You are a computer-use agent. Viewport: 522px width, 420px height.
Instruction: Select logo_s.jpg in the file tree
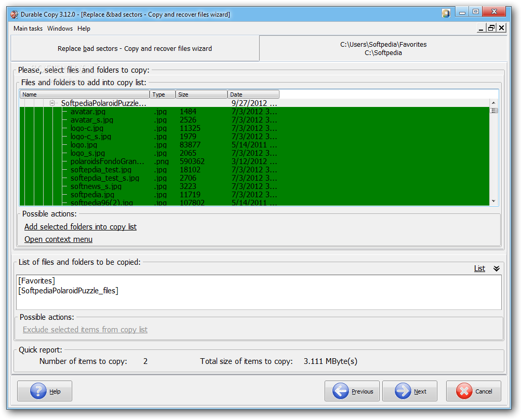(88, 153)
